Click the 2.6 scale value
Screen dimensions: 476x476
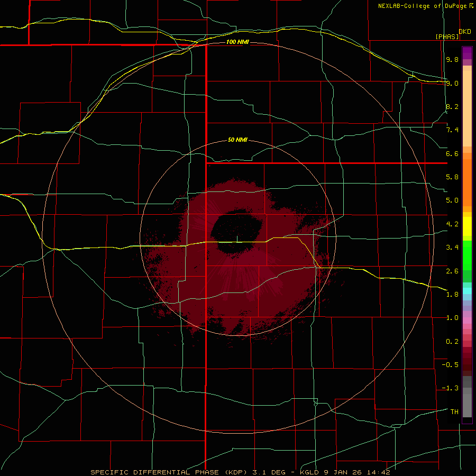(452, 271)
